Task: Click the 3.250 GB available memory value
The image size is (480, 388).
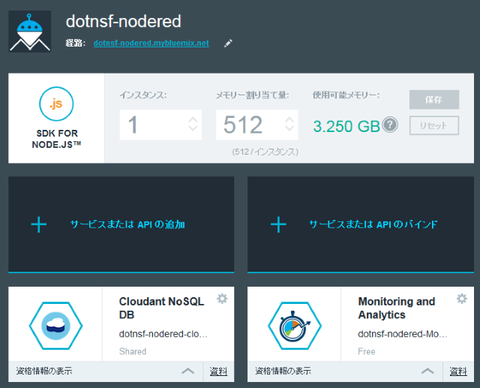Action: (347, 126)
